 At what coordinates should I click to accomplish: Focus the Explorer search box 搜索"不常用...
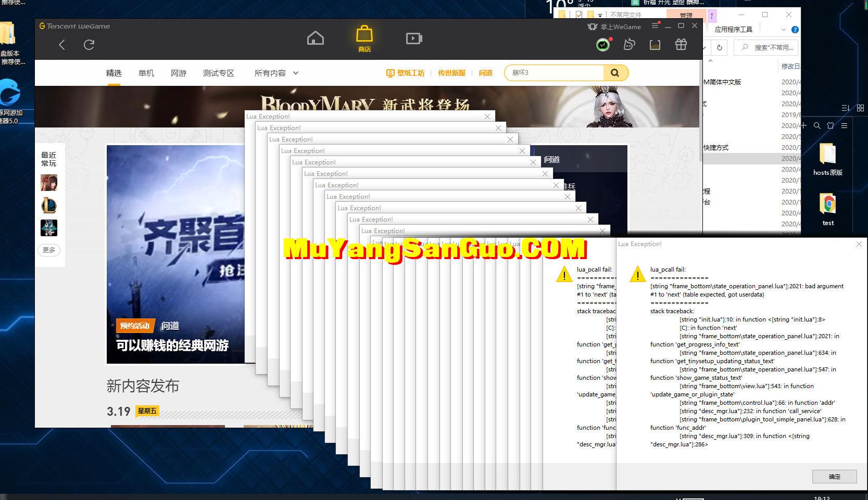pos(766,47)
